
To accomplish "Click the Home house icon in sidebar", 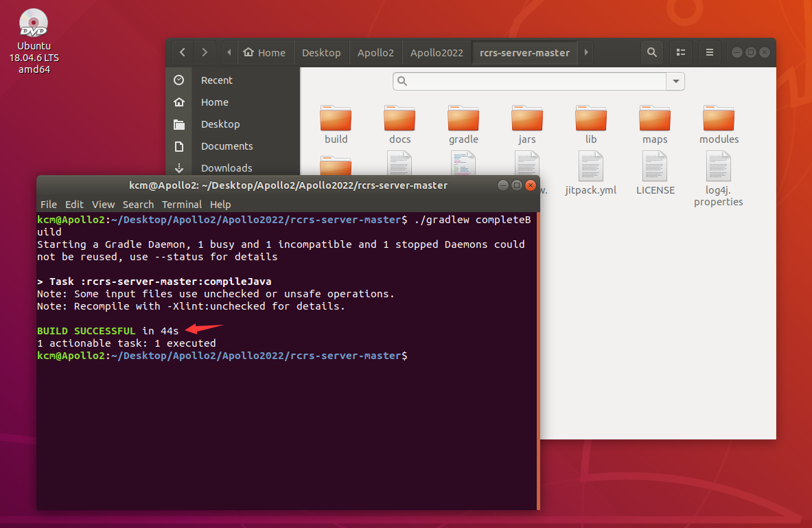I will (179, 102).
